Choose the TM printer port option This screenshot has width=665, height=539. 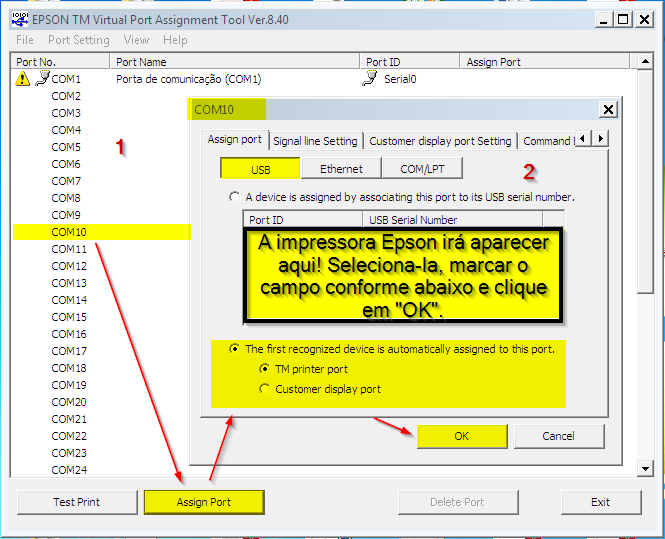(x=264, y=369)
